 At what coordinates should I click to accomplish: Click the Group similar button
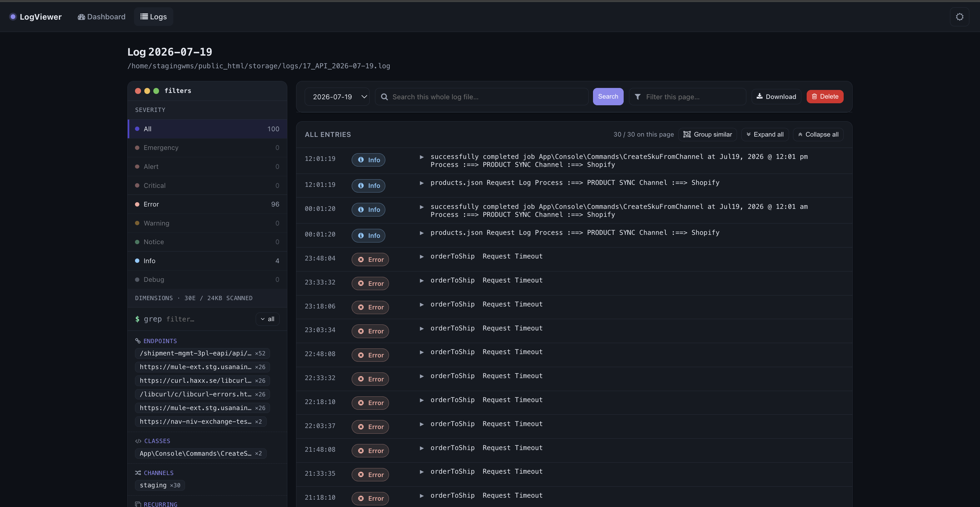click(708, 135)
